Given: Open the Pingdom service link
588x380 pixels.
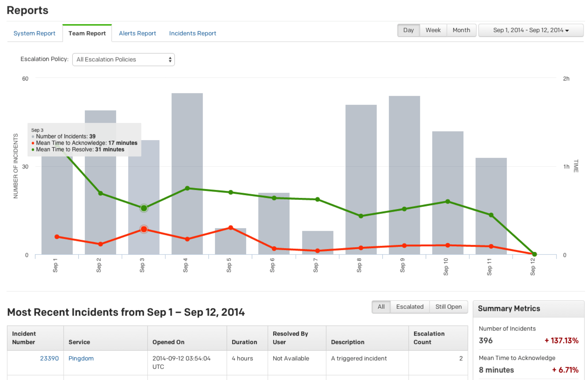Looking at the screenshot, I should click(81, 358).
